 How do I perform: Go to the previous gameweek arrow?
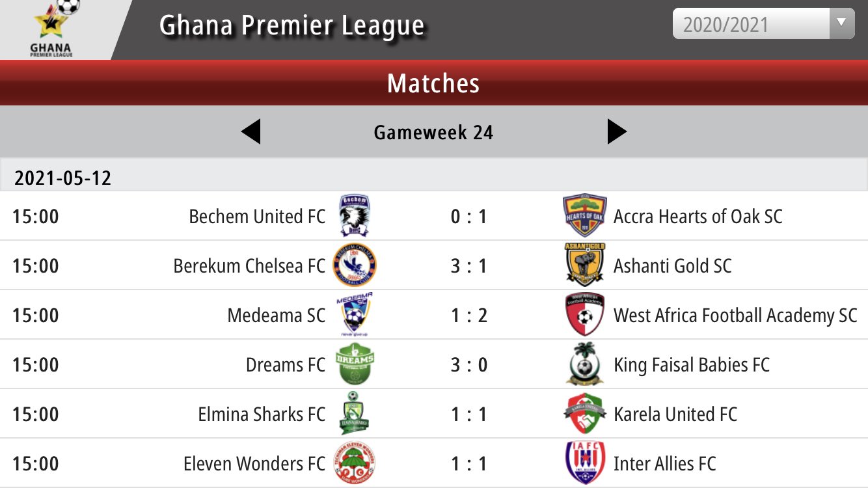(251, 132)
